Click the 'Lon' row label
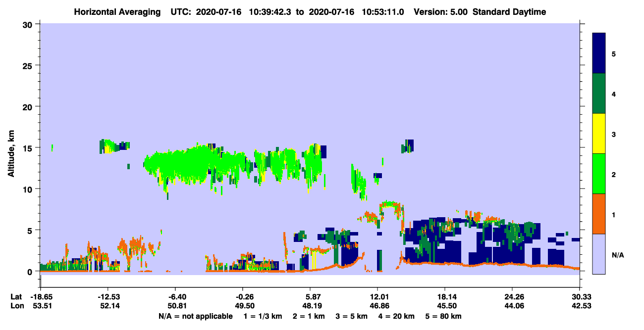This screenshot has height=330, width=644. pos(16,306)
